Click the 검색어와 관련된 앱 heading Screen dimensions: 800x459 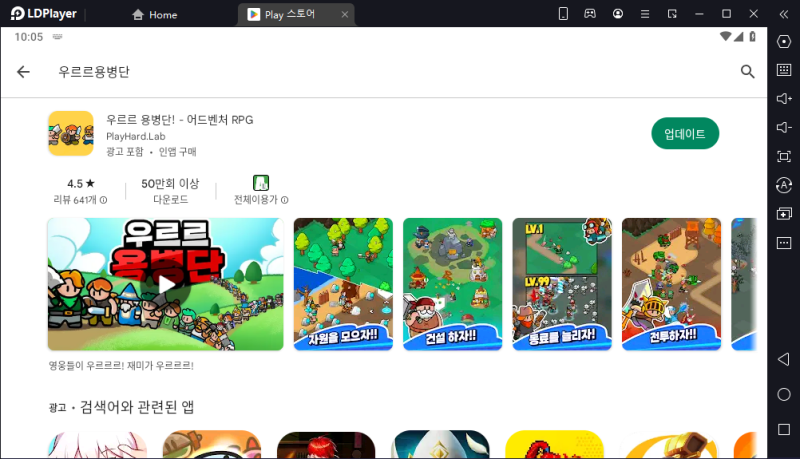click(x=137, y=406)
